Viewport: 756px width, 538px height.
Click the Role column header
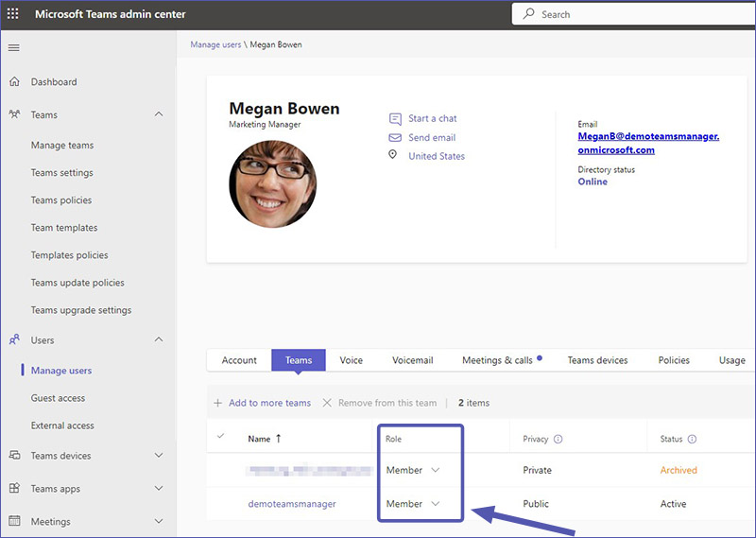pyautogui.click(x=393, y=439)
